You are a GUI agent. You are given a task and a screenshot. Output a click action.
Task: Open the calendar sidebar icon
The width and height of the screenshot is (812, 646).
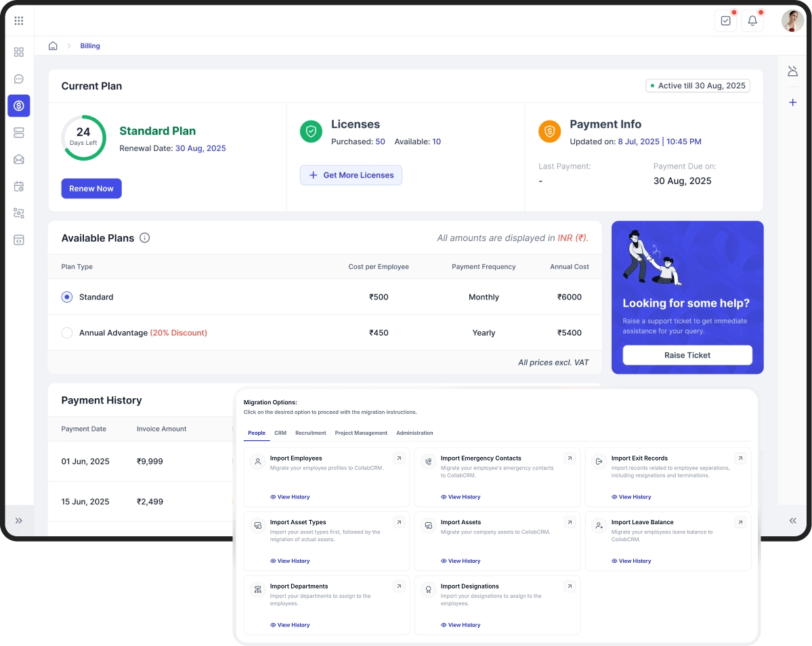point(19,186)
